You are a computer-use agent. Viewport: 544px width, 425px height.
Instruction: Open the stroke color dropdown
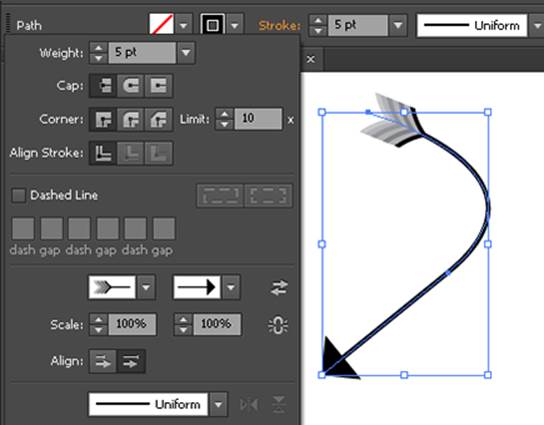[x=235, y=25]
